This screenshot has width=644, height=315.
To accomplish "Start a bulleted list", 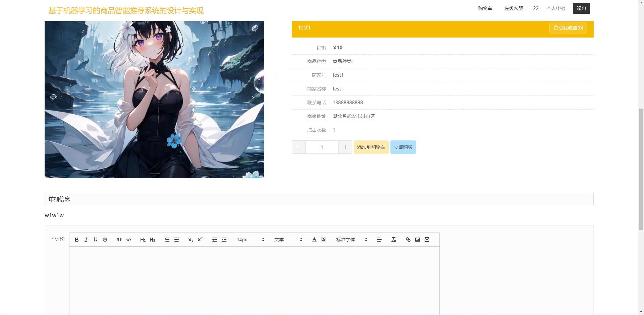I will [176, 240].
